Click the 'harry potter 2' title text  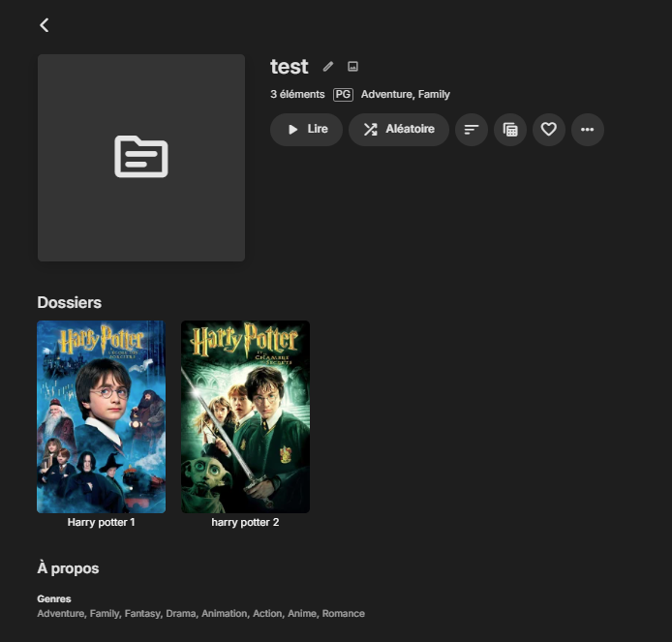[245, 523]
